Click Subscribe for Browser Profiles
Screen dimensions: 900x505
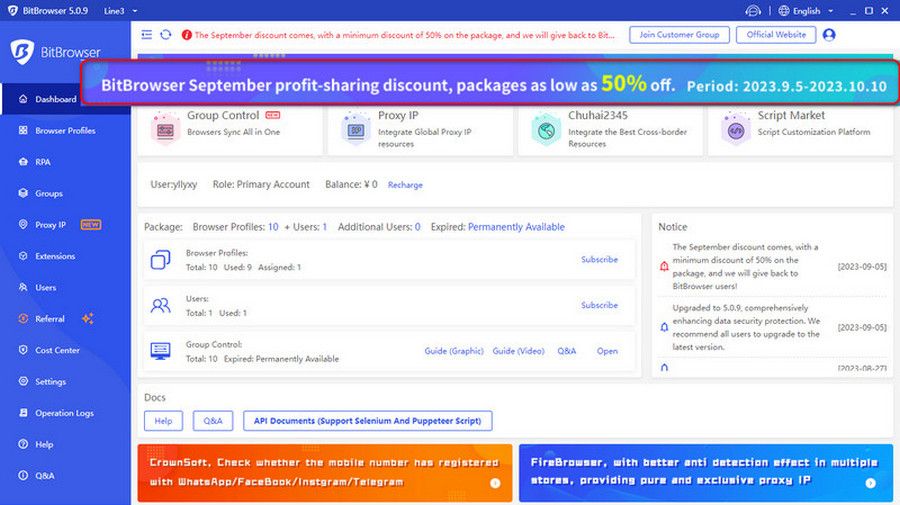click(599, 260)
